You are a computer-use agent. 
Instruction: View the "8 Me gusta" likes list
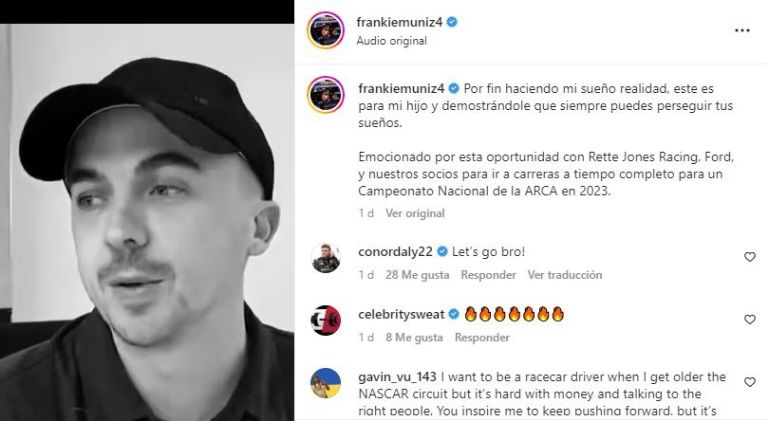pyautogui.click(x=414, y=338)
